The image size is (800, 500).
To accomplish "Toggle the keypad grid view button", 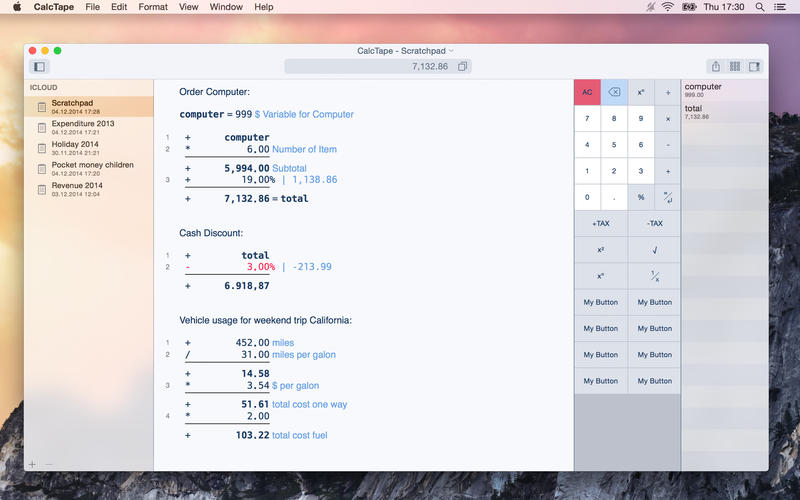I will 735,67.
